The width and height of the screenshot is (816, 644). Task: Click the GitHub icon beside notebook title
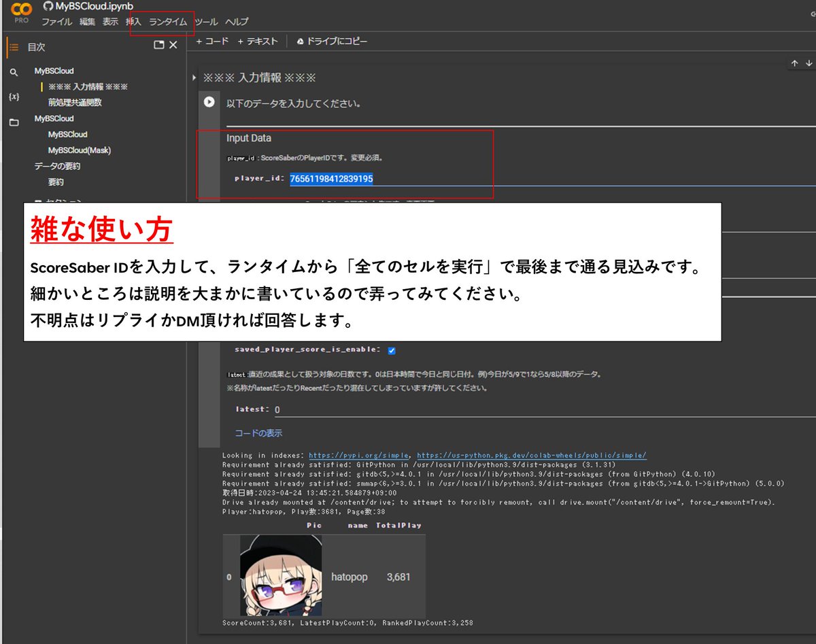(48, 6)
